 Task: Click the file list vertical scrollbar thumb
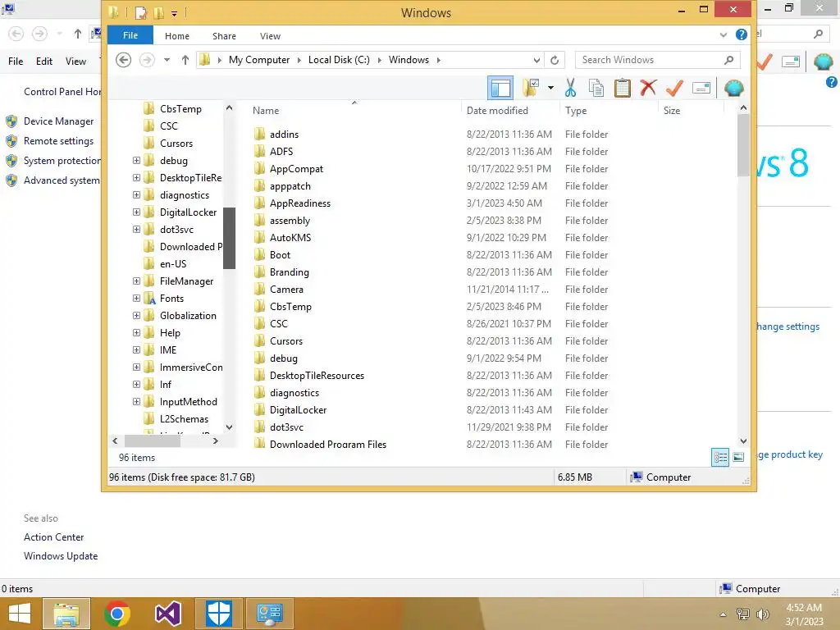[x=743, y=145]
